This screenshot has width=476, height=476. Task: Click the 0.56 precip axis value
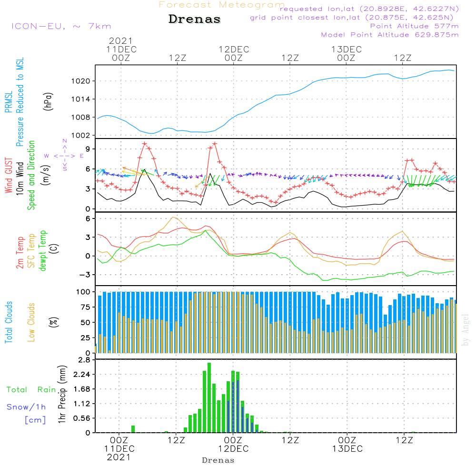(x=82, y=418)
